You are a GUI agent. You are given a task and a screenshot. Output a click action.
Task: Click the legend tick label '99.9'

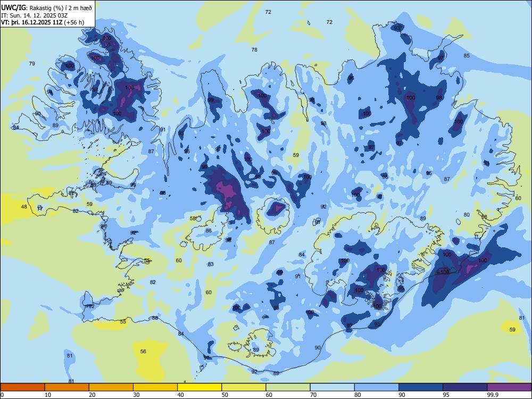pyautogui.click(x=493, y=395)
